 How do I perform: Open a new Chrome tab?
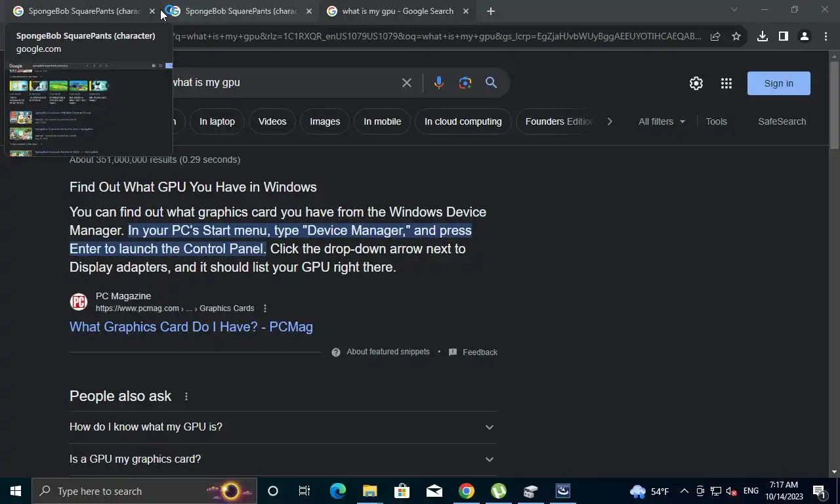[490, 11]
